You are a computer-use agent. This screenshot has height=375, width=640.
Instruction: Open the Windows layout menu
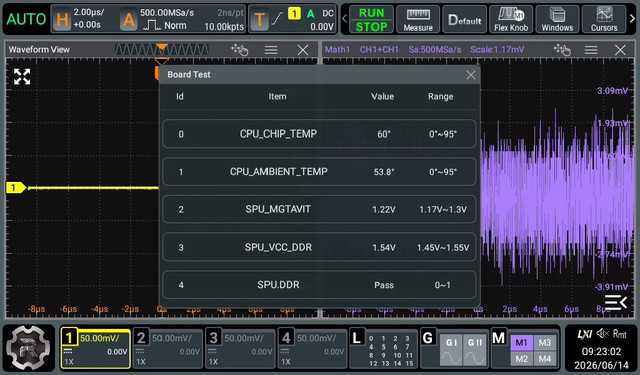point(557,19)
